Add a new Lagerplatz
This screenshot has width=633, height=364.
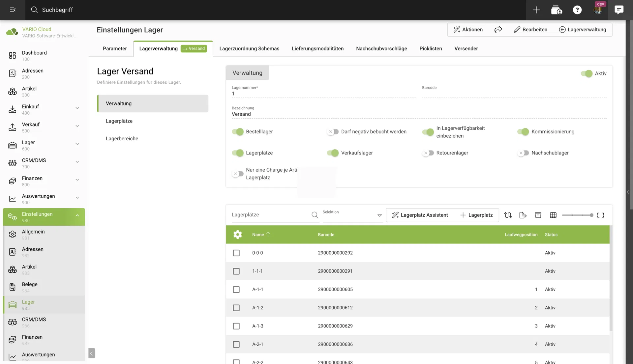tap(477, 215)
